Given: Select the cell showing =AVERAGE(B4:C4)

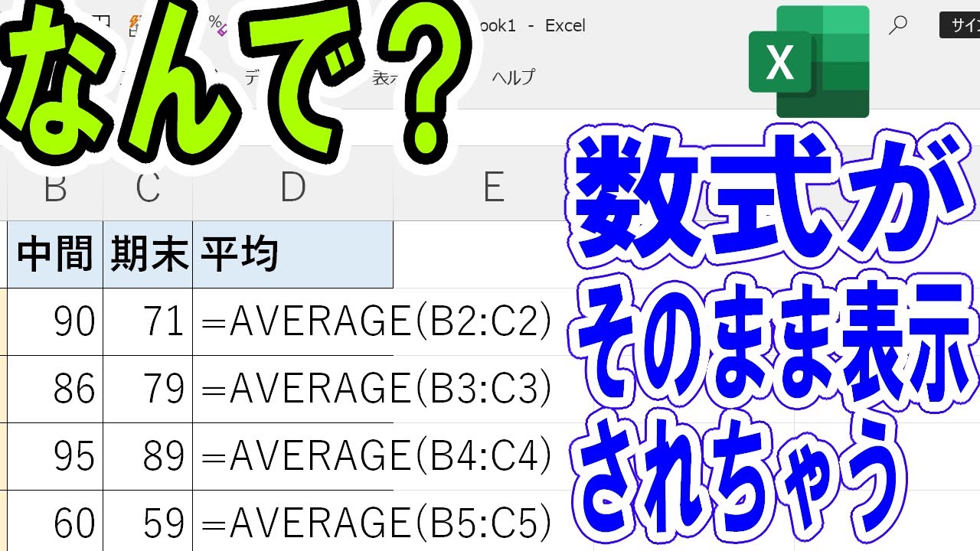Looking at the screenshot, I should tap(293, 457).
